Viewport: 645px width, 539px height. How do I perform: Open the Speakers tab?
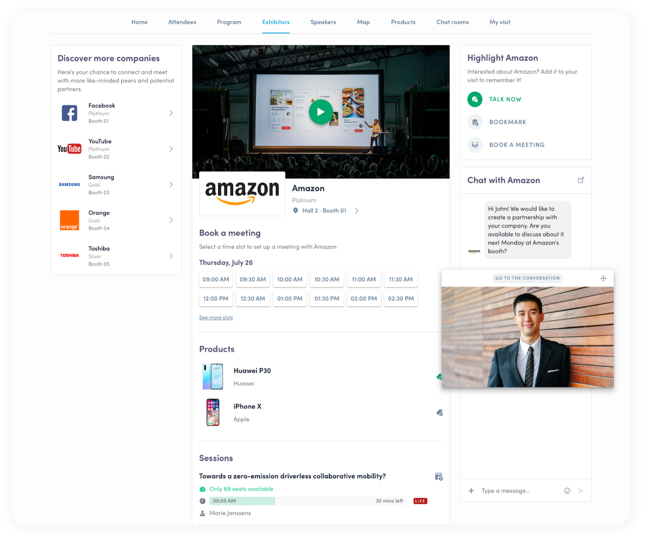pyautogui.click(x=323, y=22)
